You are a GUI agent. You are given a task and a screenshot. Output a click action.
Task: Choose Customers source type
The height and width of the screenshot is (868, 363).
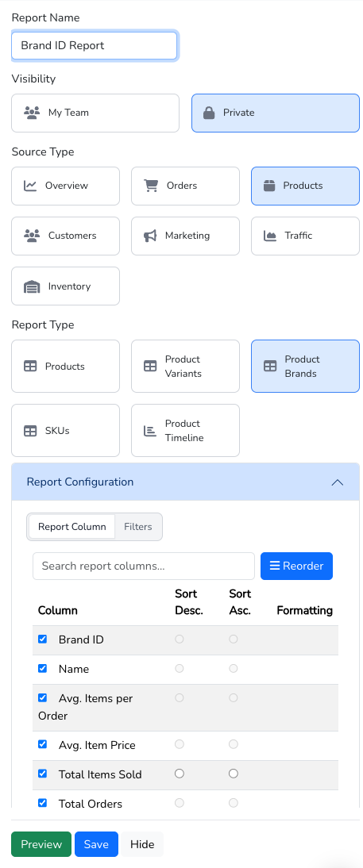pyautogui.click(x=65, y=236)
